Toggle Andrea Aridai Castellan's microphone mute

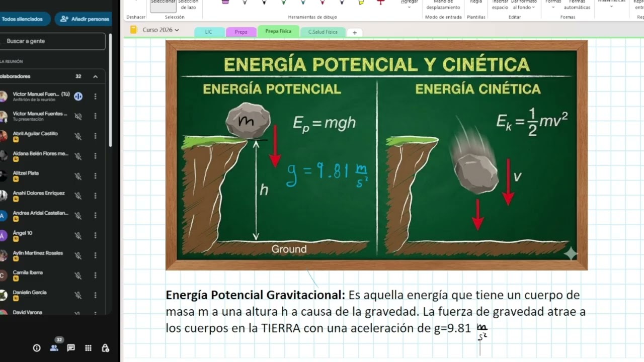[x=78, y=216]
